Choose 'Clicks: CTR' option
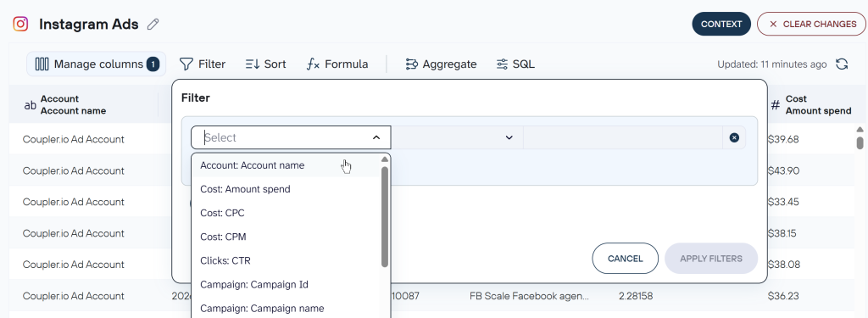Screen dimensions: 868x318 click(x=286, y=260)
